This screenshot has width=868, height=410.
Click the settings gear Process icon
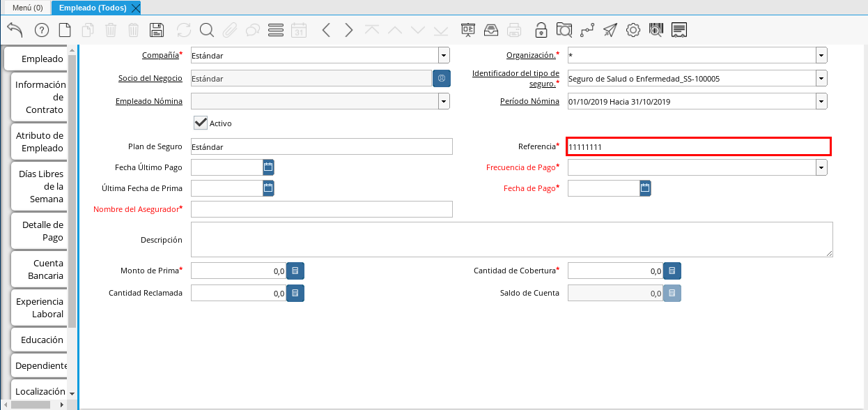(x=633, y=30)
